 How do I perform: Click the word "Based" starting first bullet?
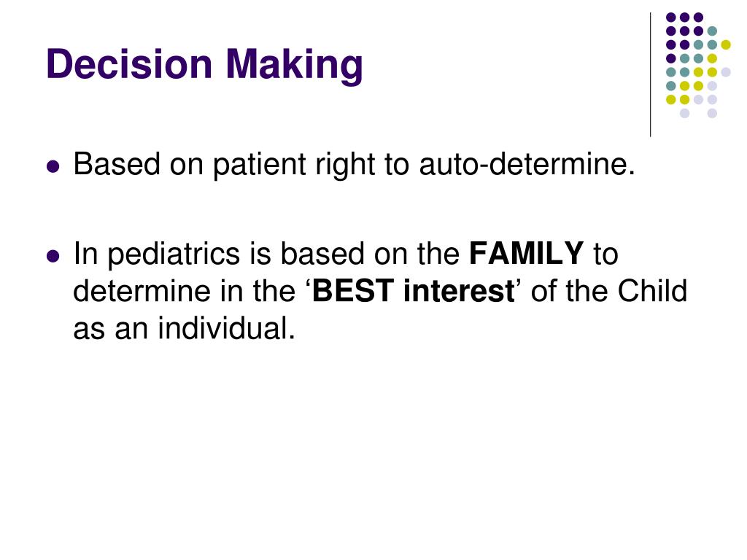117,164
